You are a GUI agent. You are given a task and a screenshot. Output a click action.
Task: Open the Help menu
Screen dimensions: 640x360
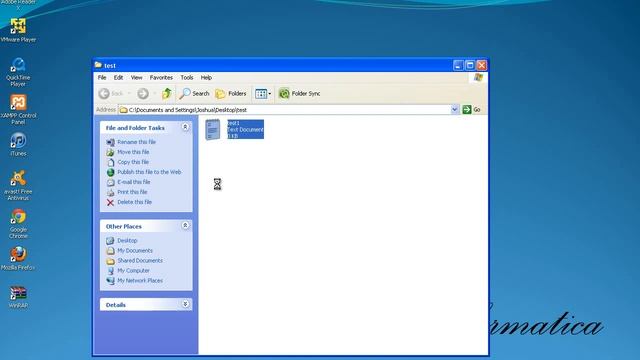pos(206,78)
